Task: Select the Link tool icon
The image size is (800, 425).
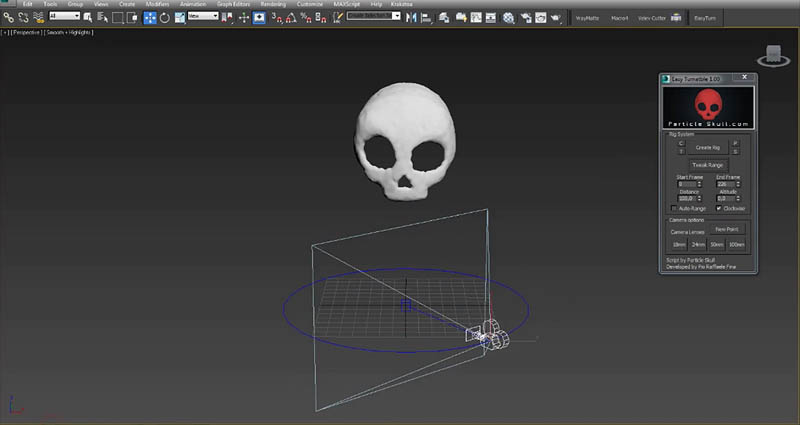Action: 8,17
